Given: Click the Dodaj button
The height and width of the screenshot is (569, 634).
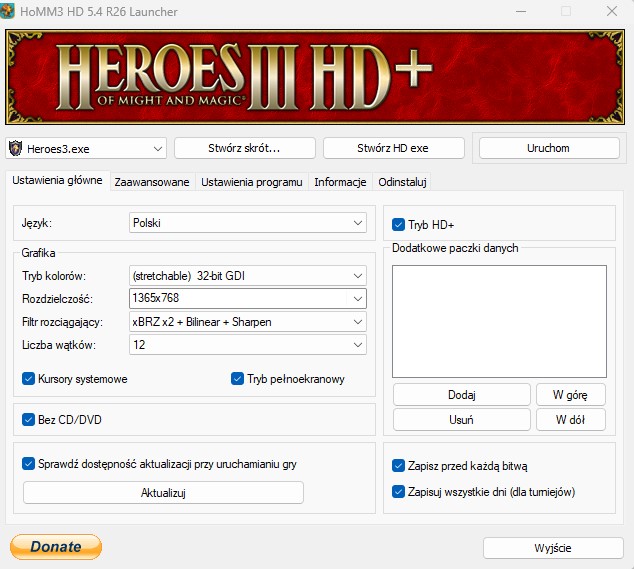Looking at the screenshot, I should click(x=462, y=395).
